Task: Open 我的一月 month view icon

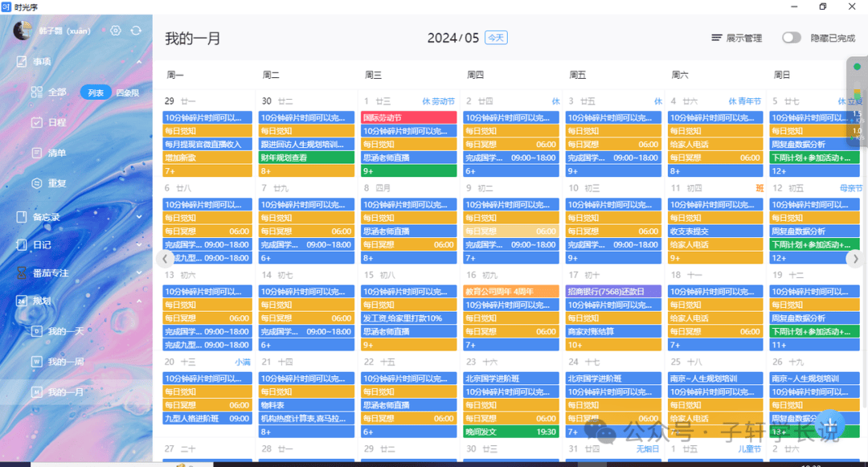Action: [36, 392]
